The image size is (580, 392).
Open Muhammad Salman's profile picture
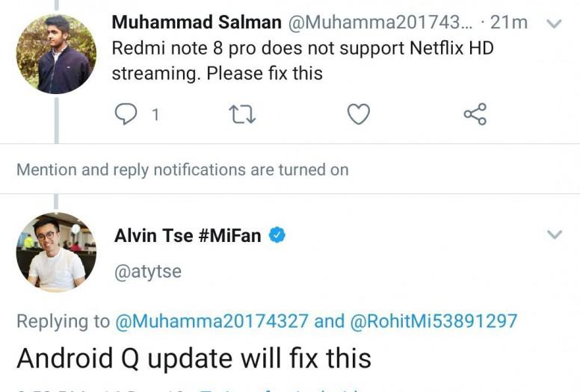click(56, 54)
